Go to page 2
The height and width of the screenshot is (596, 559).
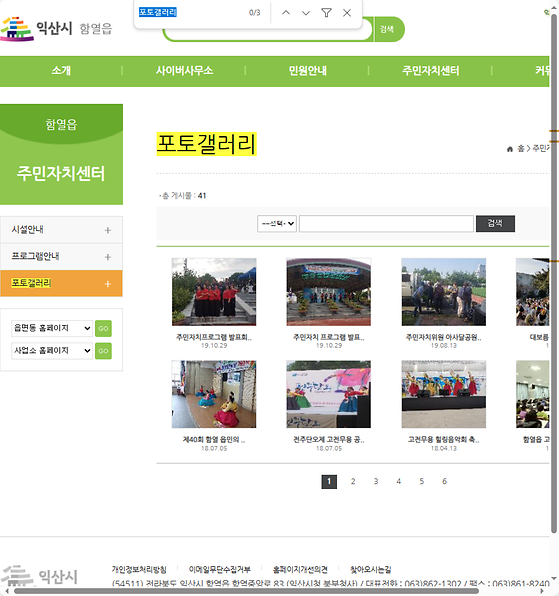coord(353,482)
